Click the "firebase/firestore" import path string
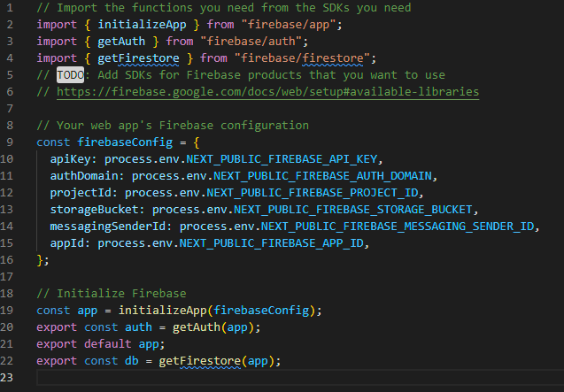The image size is (564, 392). coord(306,58)
